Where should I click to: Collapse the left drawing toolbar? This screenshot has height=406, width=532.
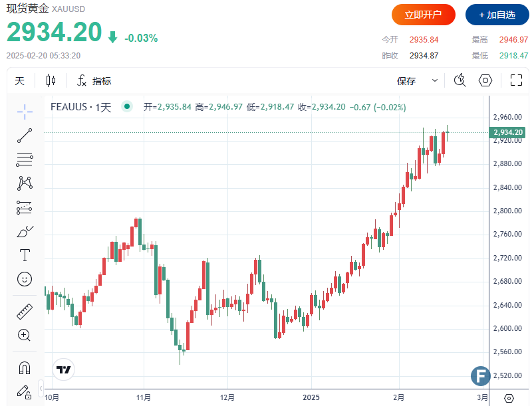41,387
